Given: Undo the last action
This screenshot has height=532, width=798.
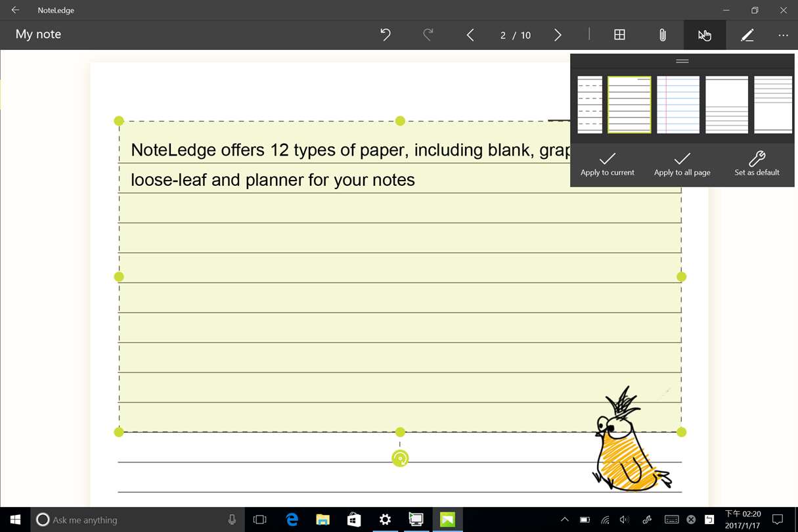Looking at the screenshot, I should [386, 35].
